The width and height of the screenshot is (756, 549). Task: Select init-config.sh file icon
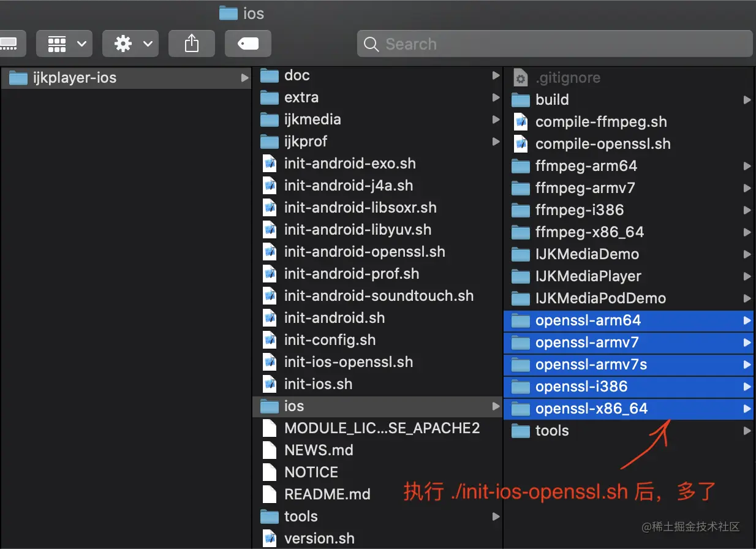tap(270, 340)
